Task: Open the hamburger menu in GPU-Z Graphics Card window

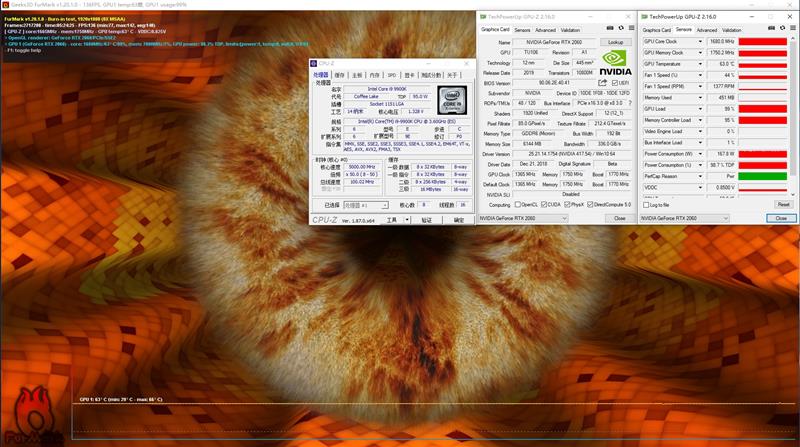Action: (x=631, y=28)
